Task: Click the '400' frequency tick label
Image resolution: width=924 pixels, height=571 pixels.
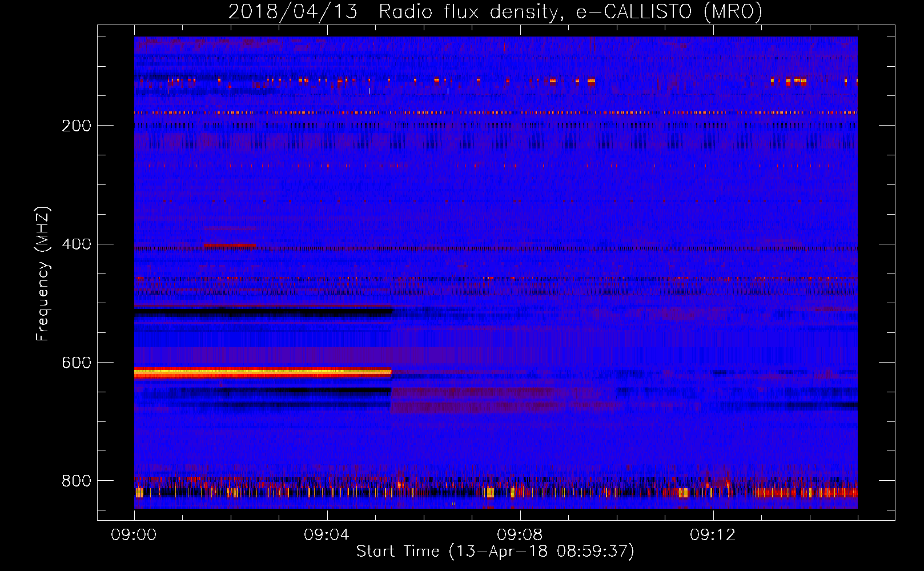Action: (x=77, y=244)
